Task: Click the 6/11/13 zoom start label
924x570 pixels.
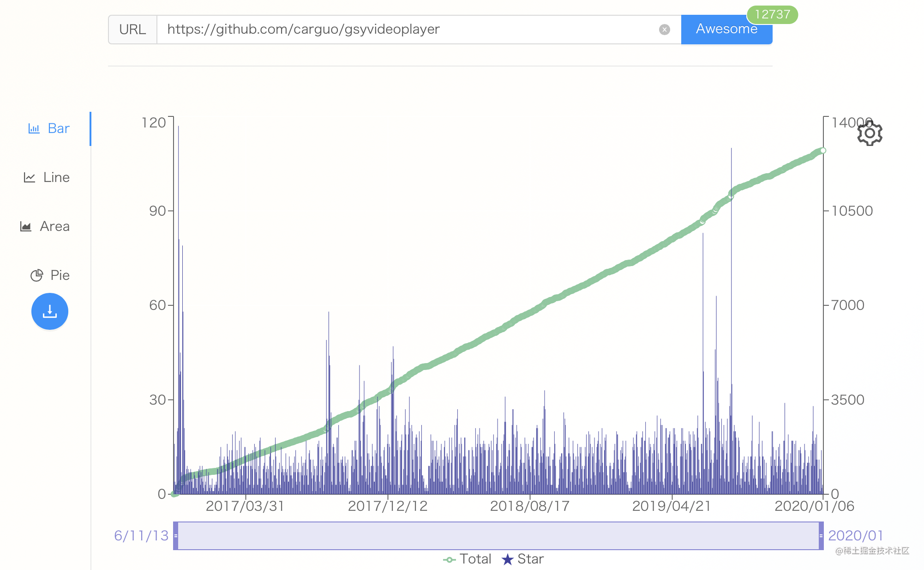Action: pos(141,536)
